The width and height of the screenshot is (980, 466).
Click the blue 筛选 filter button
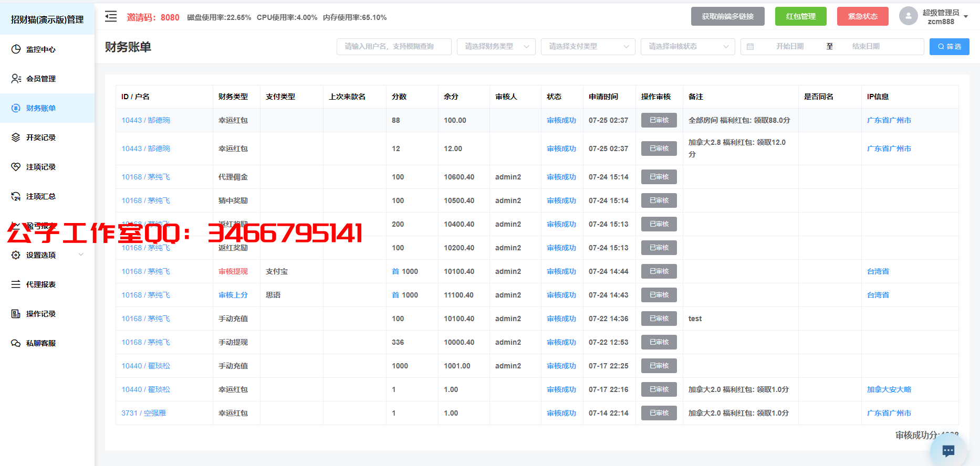pyautogui.click(x=950, y=47)
